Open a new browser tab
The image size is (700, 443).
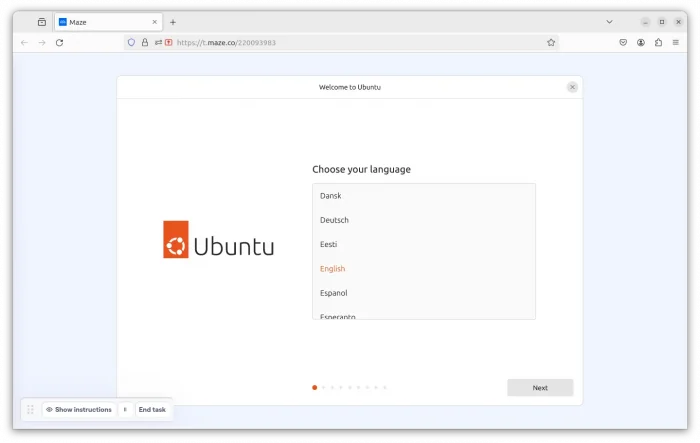tap(173, 22)
